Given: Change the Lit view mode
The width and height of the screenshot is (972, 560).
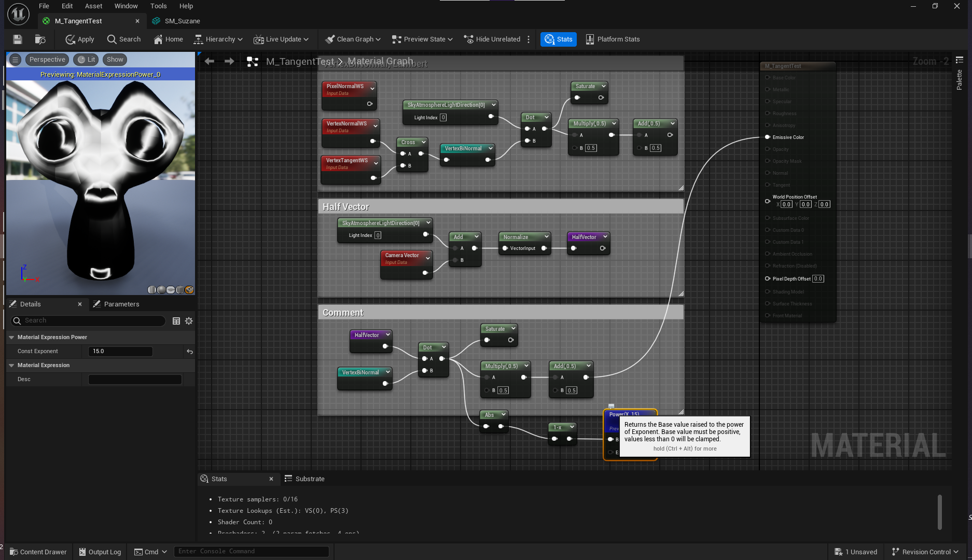Looking at the screenshot, I should pyautogui.click(x=87, y=60).
